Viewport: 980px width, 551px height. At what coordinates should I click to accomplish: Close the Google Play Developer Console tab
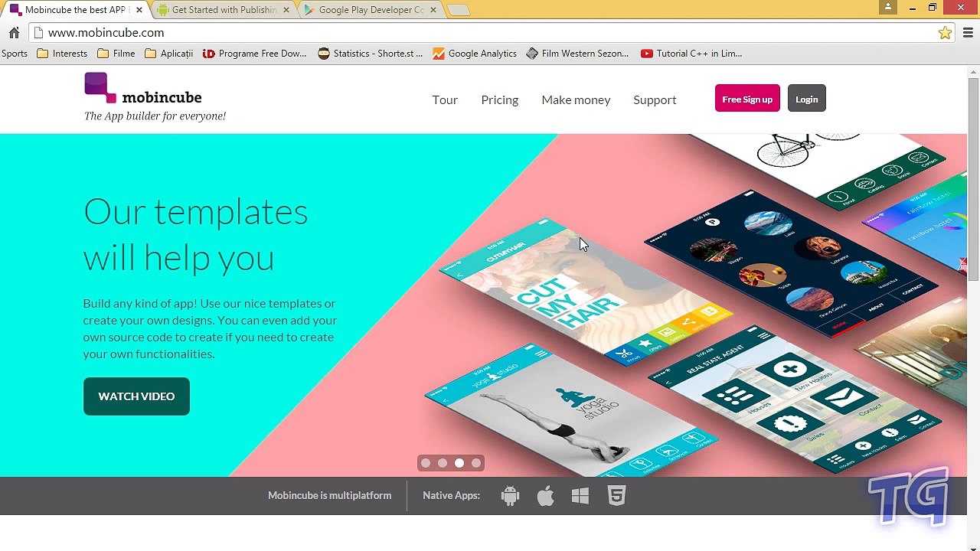tap(433, 10)
